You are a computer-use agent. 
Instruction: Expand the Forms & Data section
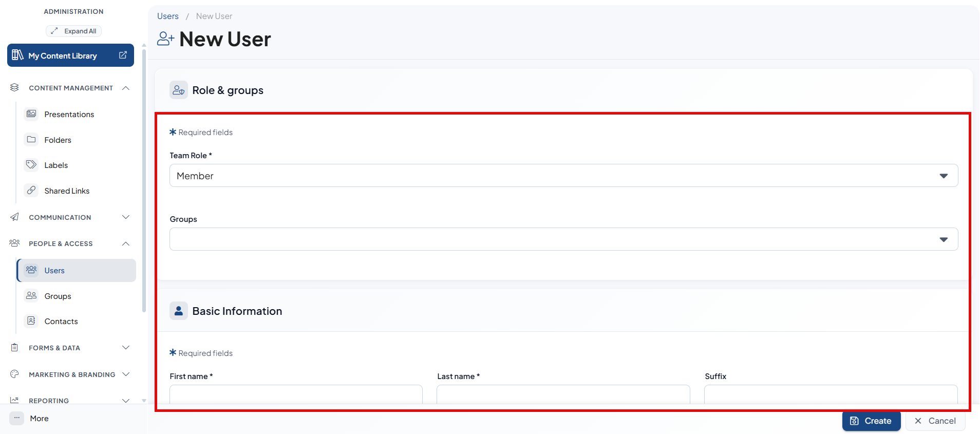(x=126, y=348)
